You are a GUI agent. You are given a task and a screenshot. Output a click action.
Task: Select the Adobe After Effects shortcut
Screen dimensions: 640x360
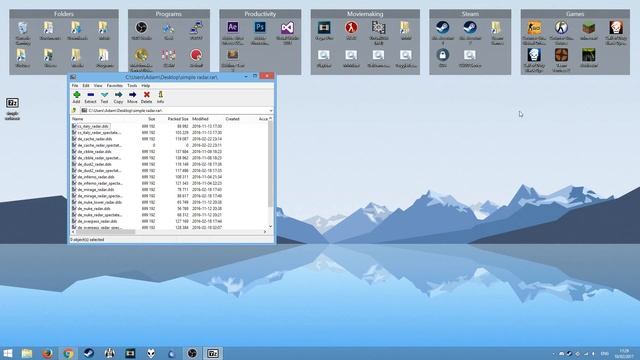tap(233, 33)
